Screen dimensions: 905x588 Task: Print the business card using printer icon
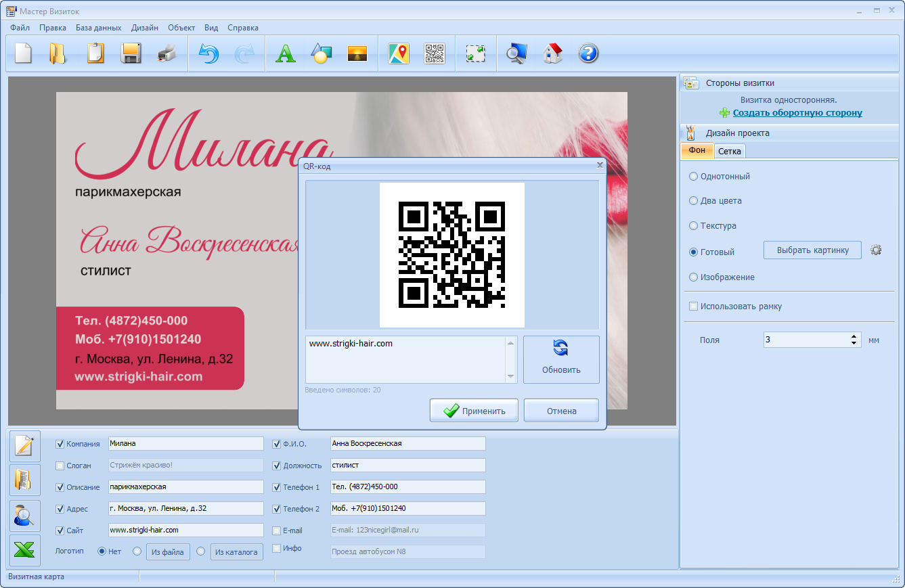pyautogui.click(x=167, y=53)
